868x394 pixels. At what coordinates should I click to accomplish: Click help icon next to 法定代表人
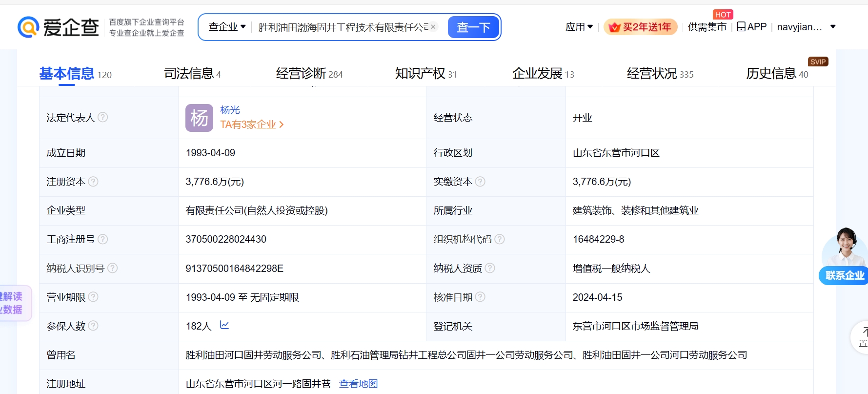[103, 117]
